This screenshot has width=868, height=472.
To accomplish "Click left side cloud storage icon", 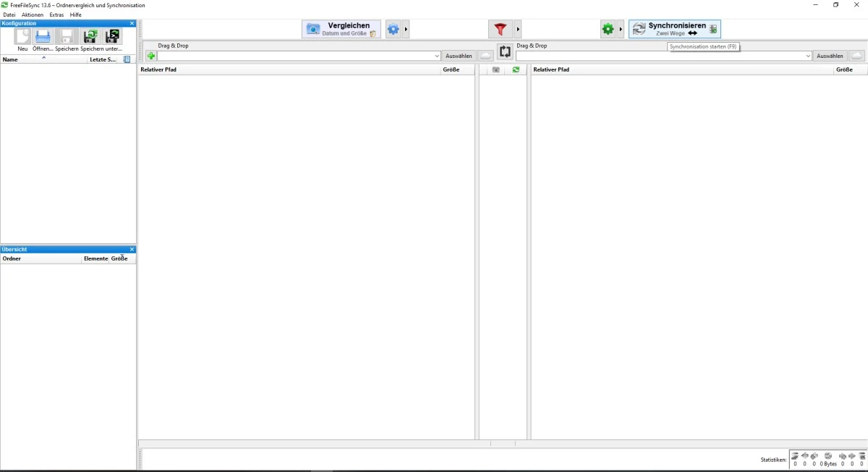I will [x=487, y=56].
